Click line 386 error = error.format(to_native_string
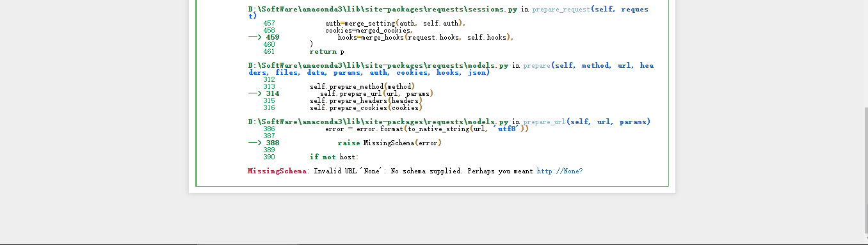868x245 pixels. [x=427, y=129]
